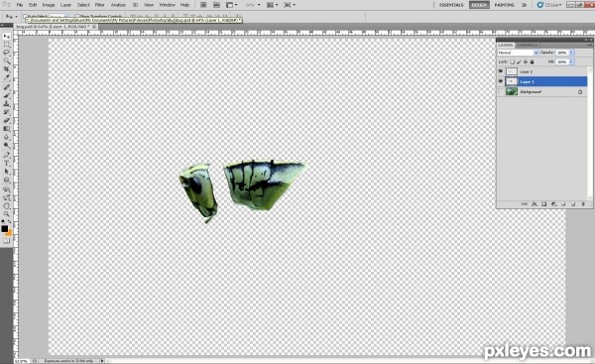Select the History Brush tool

(7, 112)
